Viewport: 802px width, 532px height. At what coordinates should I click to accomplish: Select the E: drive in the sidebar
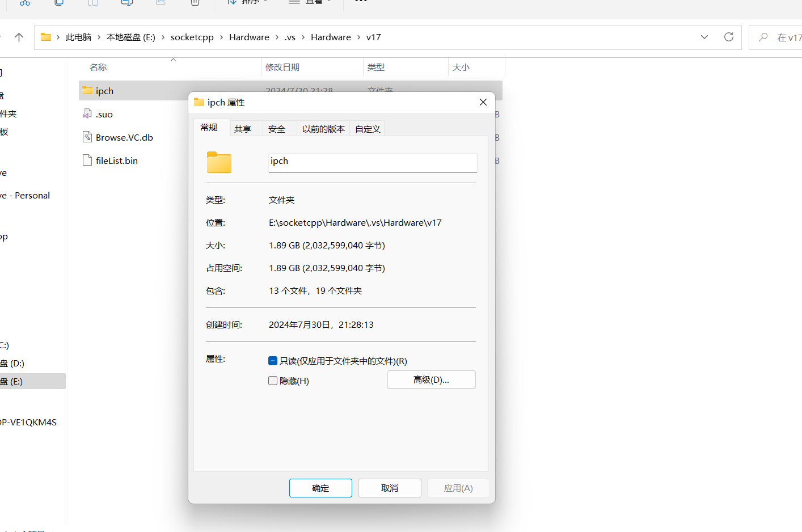[x=33, y=381]
